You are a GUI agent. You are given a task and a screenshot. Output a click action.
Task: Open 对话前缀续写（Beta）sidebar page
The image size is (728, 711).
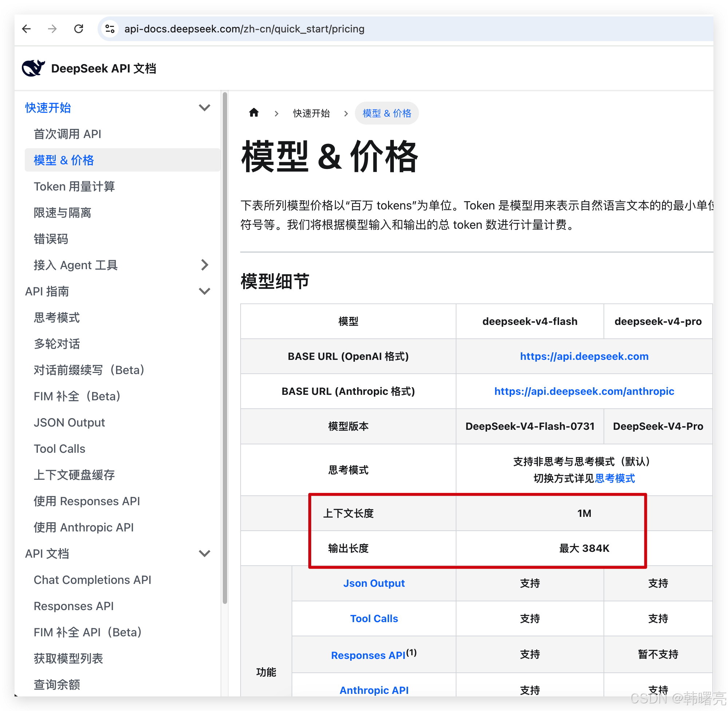pyautogui.click(x=89, y=370)
